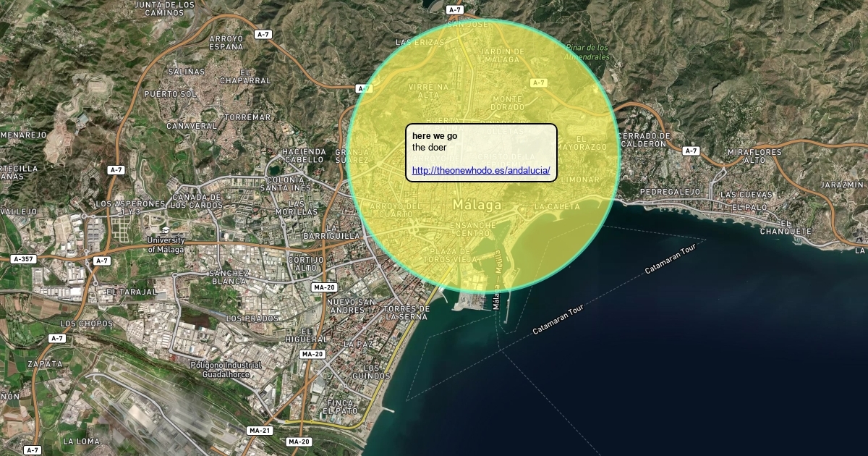Click the Junta de los Caminos label

[x=165, y=9]
